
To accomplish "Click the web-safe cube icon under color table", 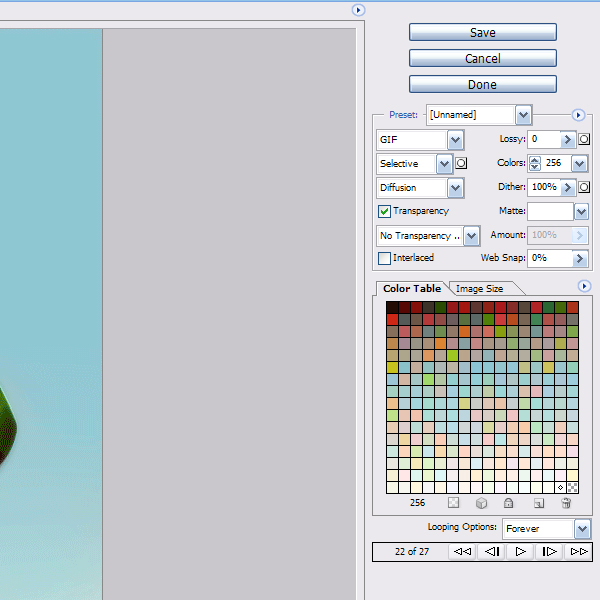I will [481, 503].
